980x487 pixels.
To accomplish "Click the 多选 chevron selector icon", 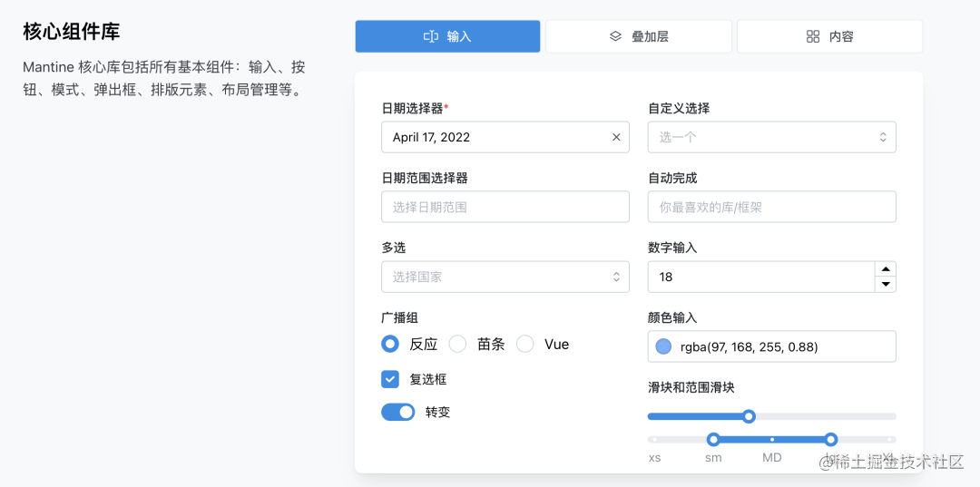I will [616, 277].
